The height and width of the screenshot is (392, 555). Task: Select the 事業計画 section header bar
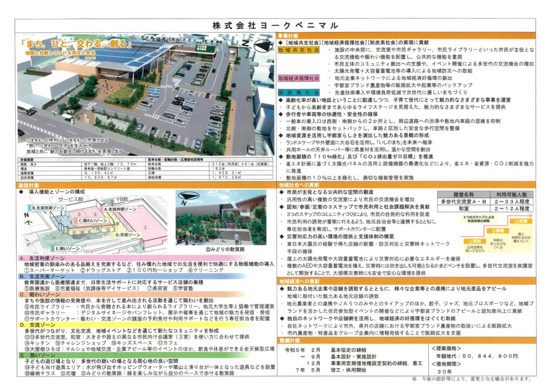point(406,36)
